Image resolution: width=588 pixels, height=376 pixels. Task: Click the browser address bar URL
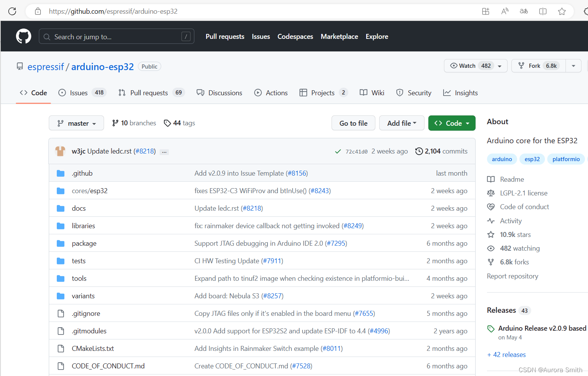pos(113,11)
